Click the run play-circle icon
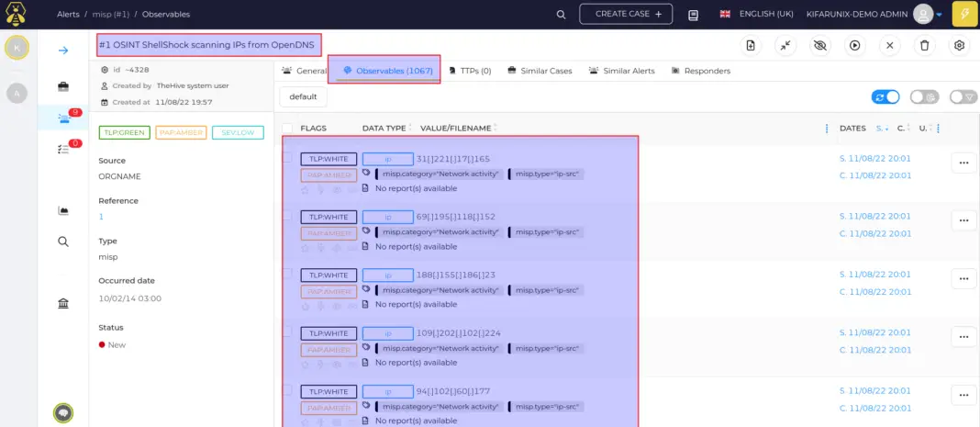This screenshot has width=980, height=427. [x=855, y=45]
